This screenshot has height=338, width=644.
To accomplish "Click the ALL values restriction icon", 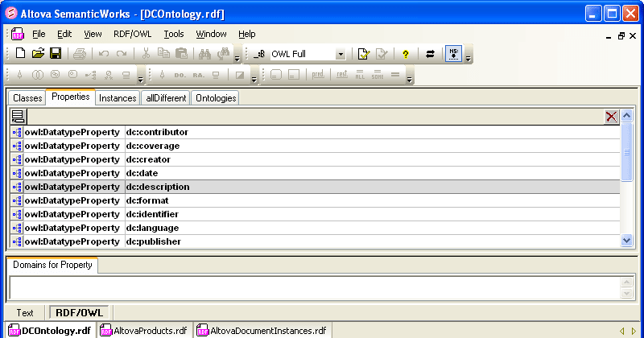I will [360, 75].
